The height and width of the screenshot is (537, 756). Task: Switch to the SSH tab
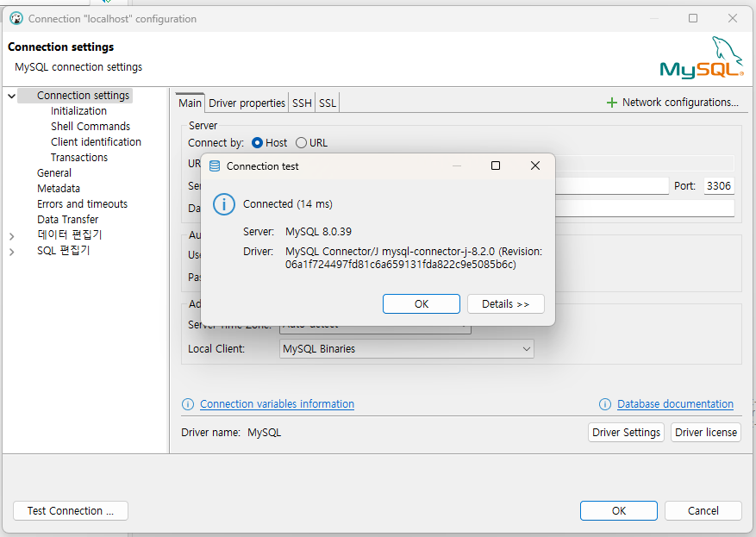302,103
